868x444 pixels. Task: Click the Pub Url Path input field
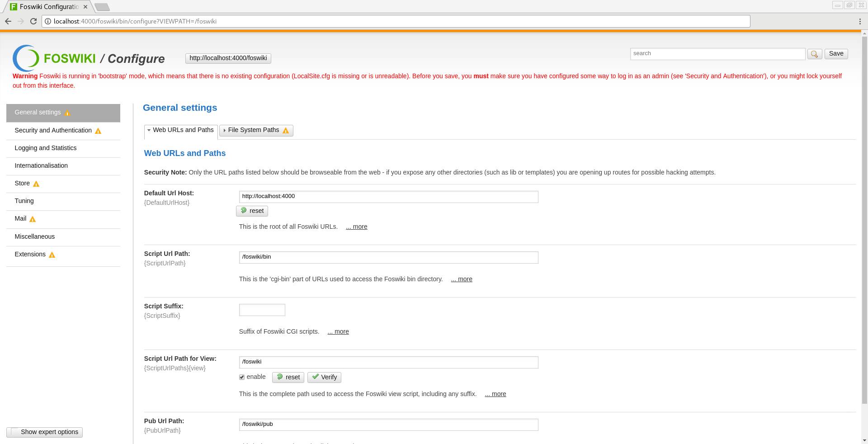tap(388, 425)
